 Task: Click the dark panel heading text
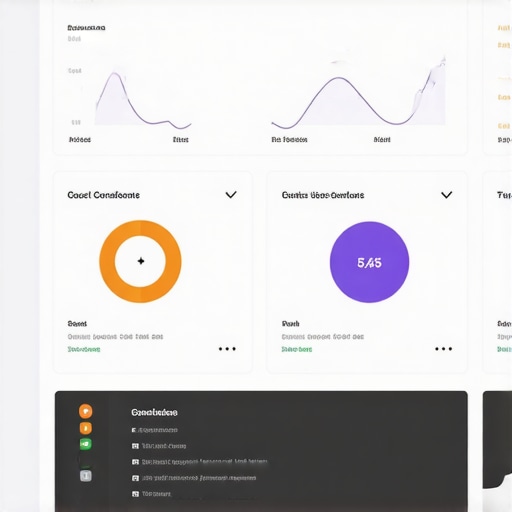point(154,413)
